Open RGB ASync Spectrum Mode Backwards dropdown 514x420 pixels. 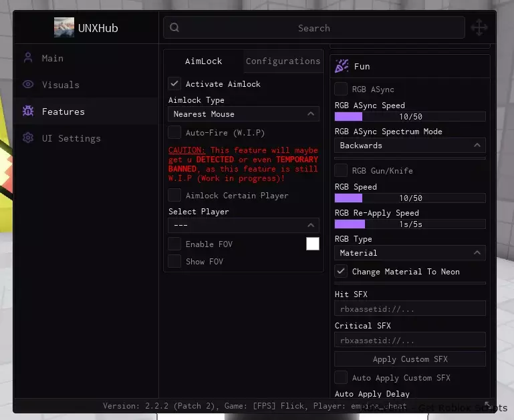[x=410, y=146]
